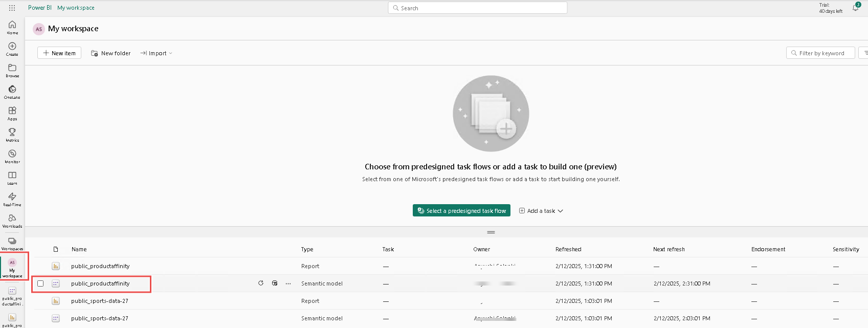Click next refresh time 2/12/2025, 2:03:01 PM
Viewport: 868px width, 328px height.
[682, 318]
